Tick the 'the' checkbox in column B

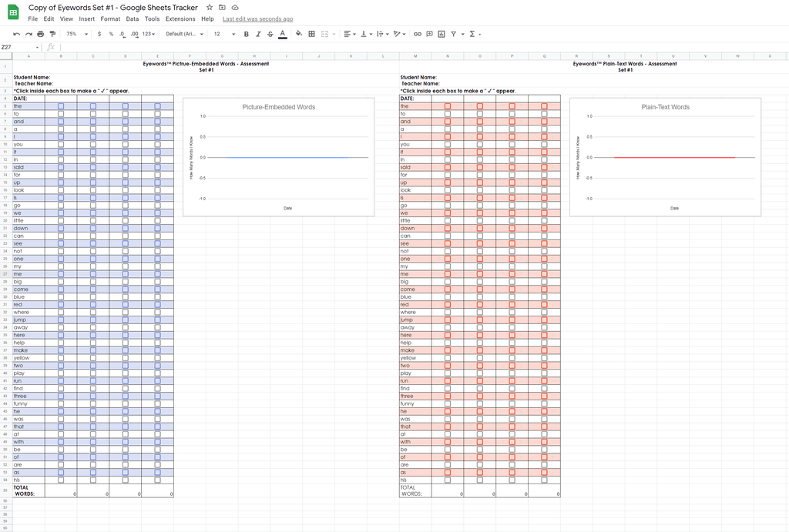point(61,106)
